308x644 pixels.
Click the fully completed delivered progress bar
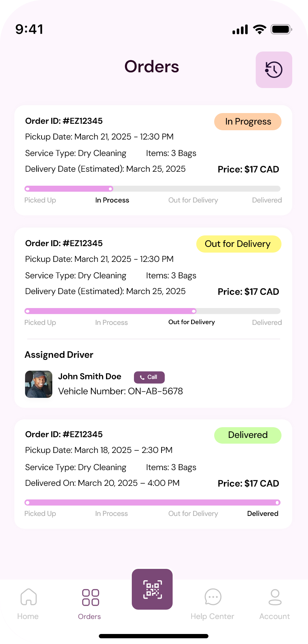coord(152,503)
